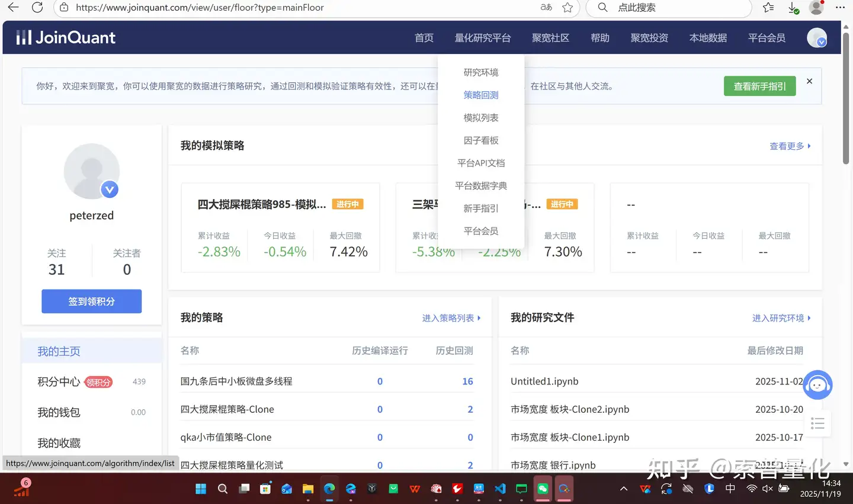Click the Wi-Fi network tray icon
Image resolution: width=853 pixels, height=504 pixels.
point(752,489)
